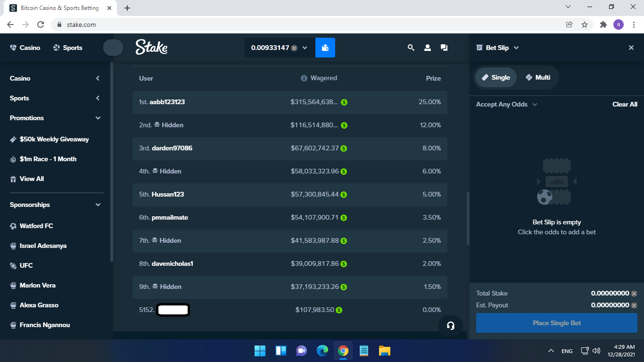Viewport: 644px width, 362px height.
Task: Open the Bet Slip dropdown
Action: (516, 48)
